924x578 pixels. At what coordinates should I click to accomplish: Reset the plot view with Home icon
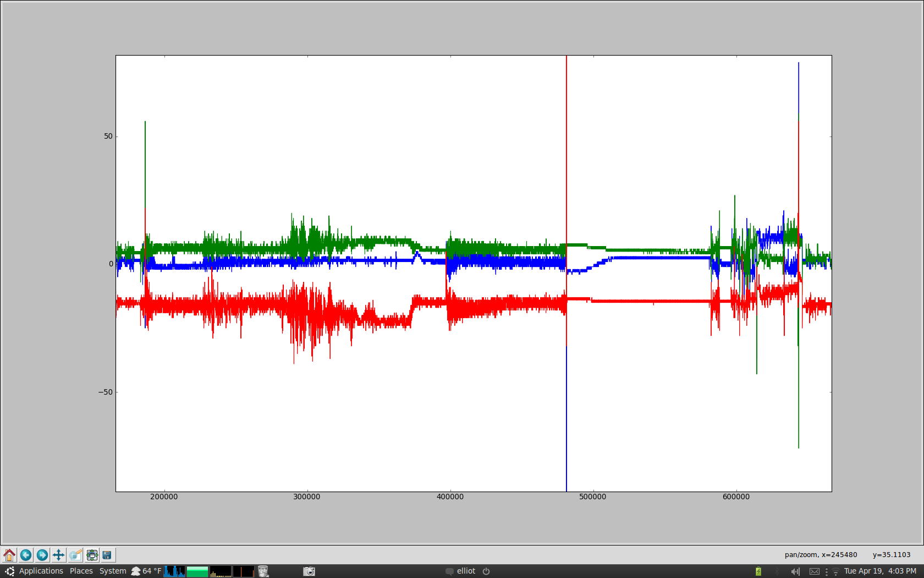click(x=9, y=555)
